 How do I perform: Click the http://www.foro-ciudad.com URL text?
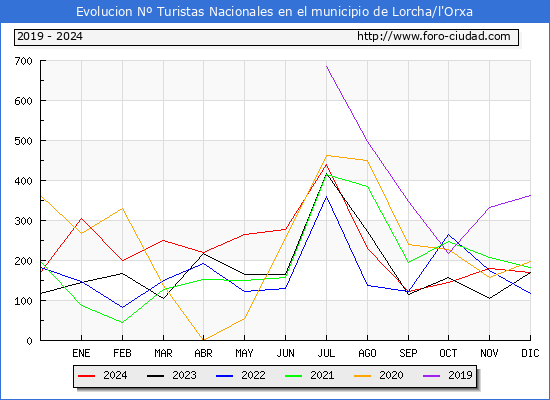click(434, 36)
